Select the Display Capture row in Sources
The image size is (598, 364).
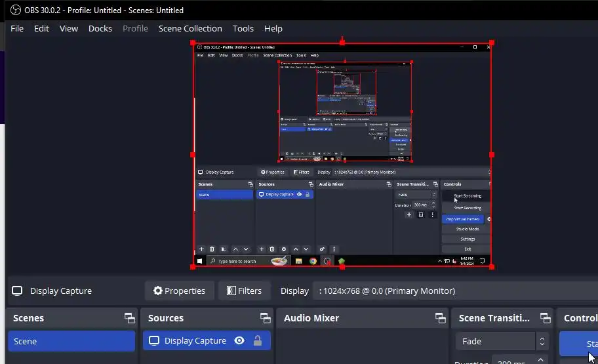tap(207, 341)
